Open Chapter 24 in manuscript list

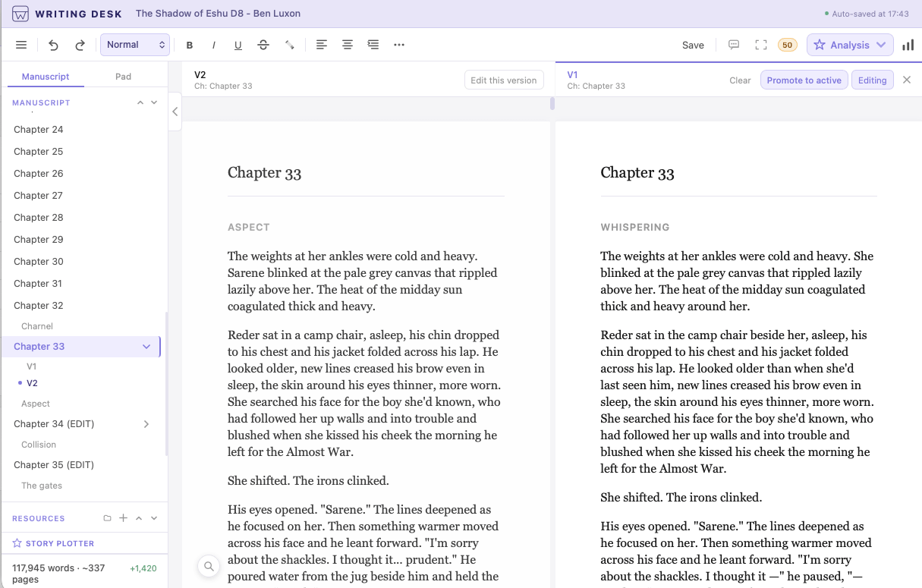point(39,130)
